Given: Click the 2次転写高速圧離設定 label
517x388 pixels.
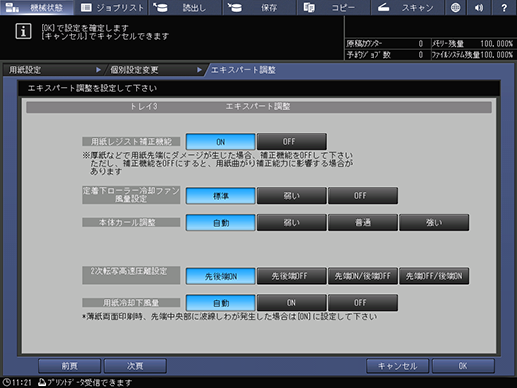Looking at the screenshot, I should (x=131, y=275).
